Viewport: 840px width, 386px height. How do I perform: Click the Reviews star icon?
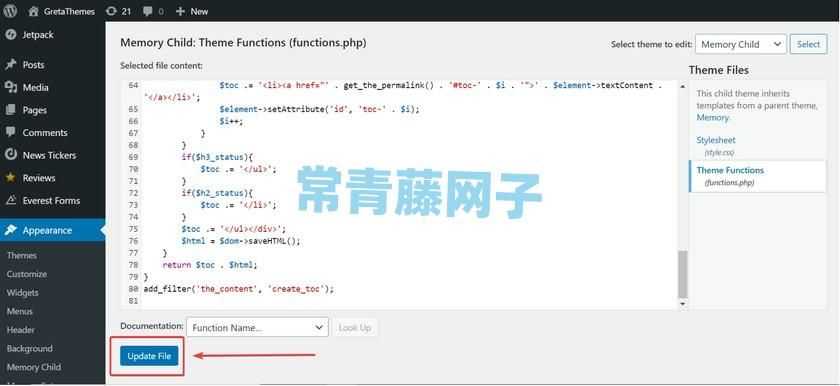(10, 178)
